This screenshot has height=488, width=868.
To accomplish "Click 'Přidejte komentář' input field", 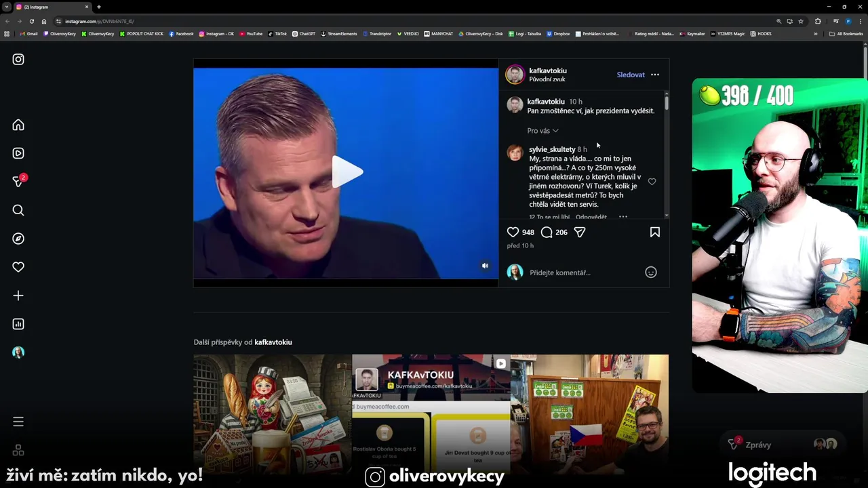I will (x=583, y=272).
